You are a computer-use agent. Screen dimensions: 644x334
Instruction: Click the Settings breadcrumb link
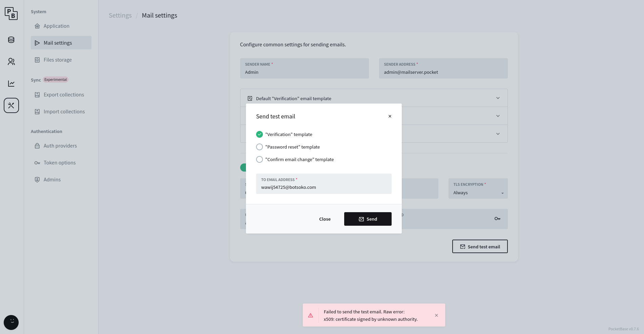[x=120, y=15]
